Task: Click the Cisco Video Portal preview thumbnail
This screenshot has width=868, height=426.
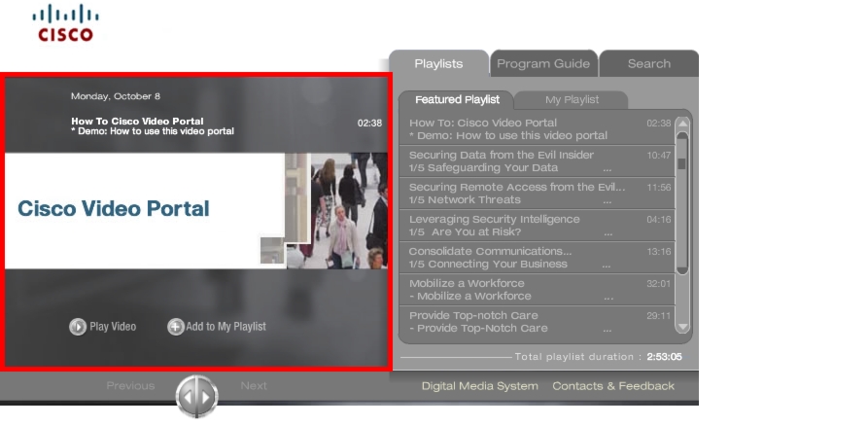Action: (x=196, y=211)
